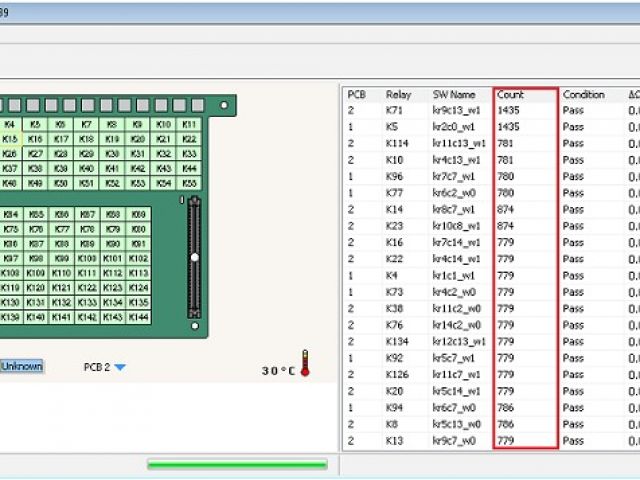Click Count value 874 for K14
This screenshot has height=480, width=640.
[506, 209]
